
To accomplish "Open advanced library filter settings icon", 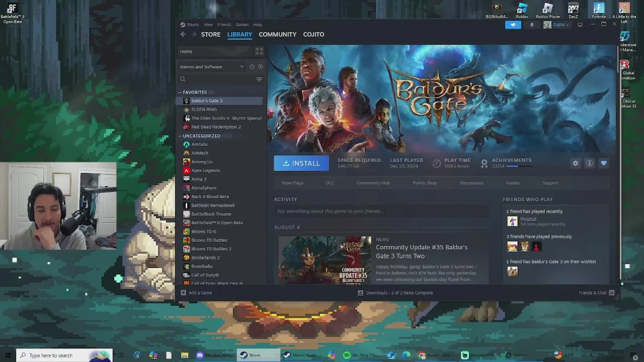I will (x=259, y=79).
